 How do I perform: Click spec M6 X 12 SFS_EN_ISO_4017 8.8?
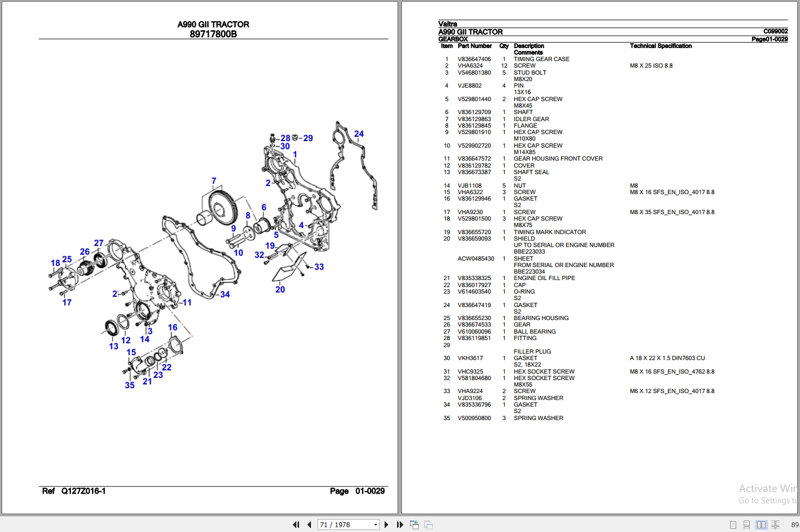672,391
